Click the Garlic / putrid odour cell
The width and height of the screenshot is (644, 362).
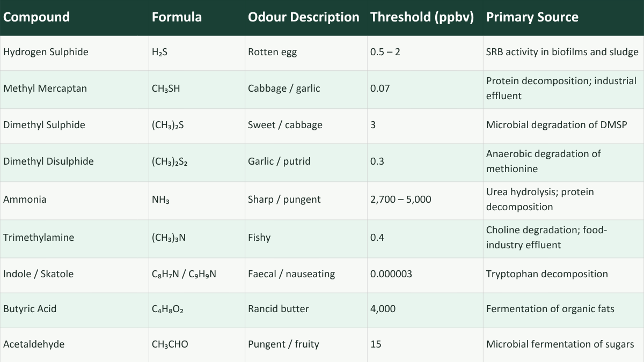(x=279, y=161)
